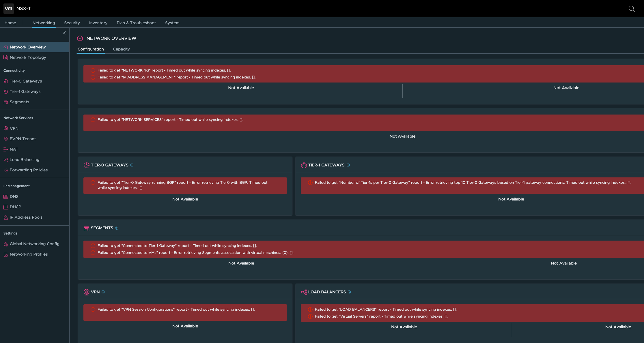
Task: Open VPN sidebar link
Action: click(x=14, y=128)
